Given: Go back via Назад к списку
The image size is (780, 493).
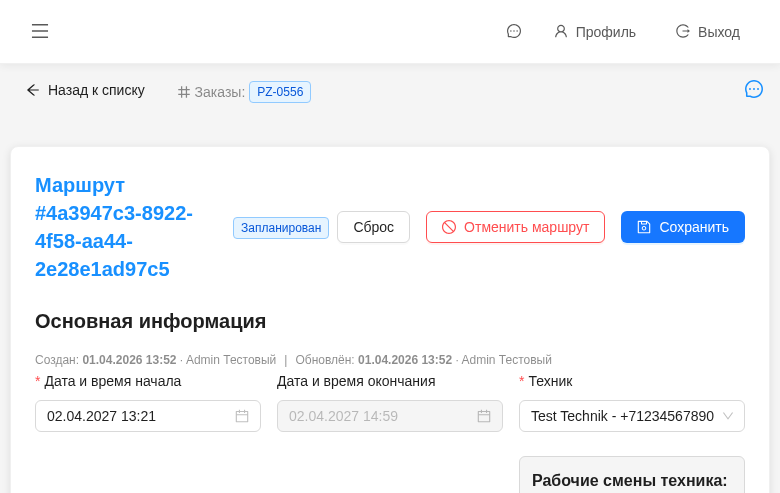Looking at the screenshot, I should pos(86,90).
